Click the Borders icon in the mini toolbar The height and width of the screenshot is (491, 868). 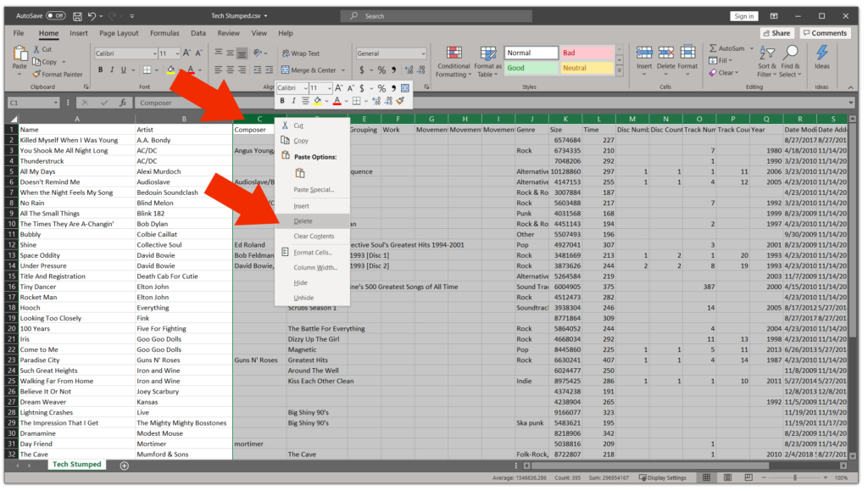point(357,101)
